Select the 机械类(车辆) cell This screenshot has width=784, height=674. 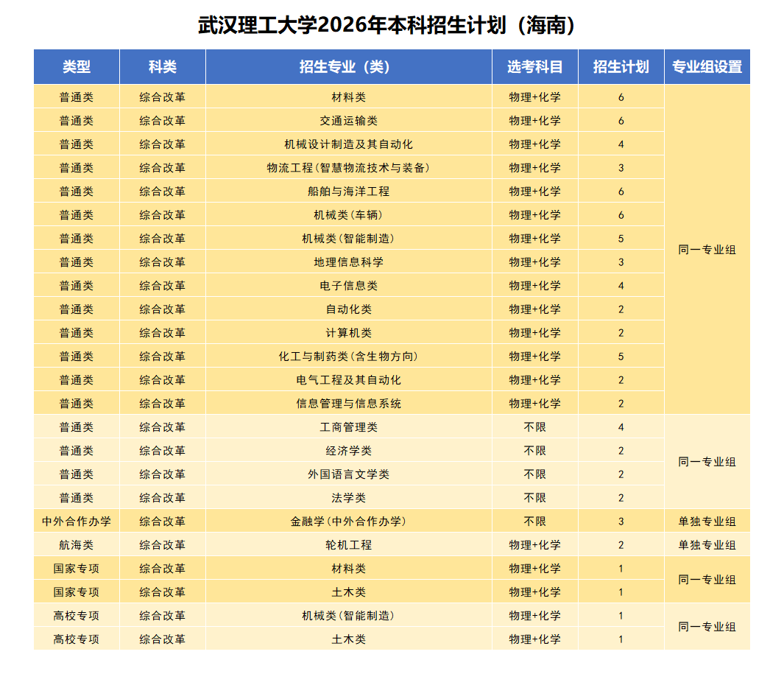click(348, 214)
